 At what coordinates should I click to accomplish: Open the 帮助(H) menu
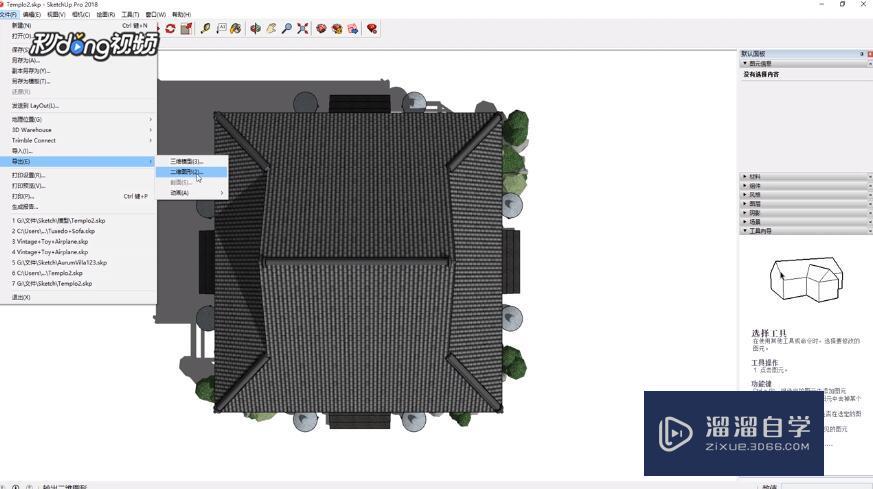[182, 14]
